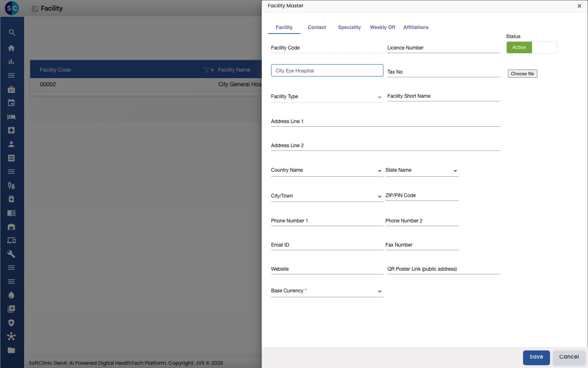The width and height of the screenshot is (588, 368).
Task: Open the Weekly Off tab
Action: (x=383, y=27)
